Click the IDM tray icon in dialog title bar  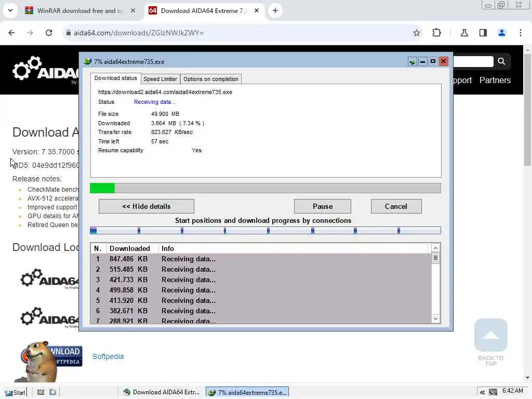(x=412, y=61)
